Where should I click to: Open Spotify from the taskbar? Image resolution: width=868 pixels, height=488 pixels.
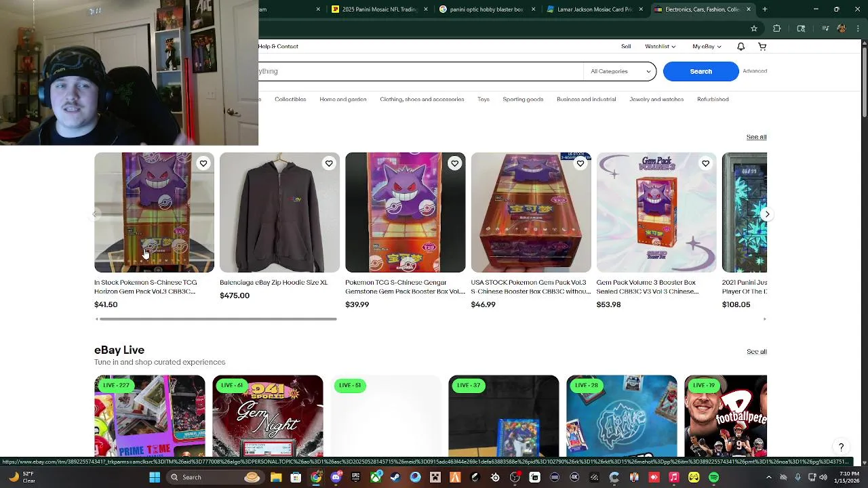pos(713,477)
